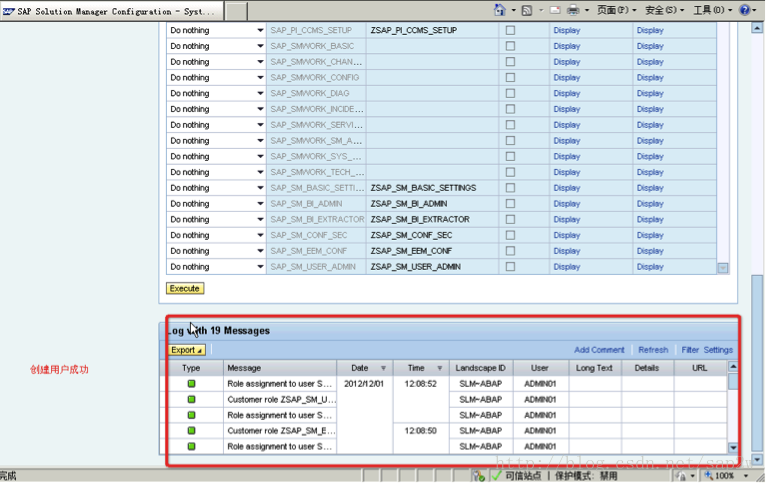
Task: Click the Date column sort arrow icon
Action: tap(383, 368)
